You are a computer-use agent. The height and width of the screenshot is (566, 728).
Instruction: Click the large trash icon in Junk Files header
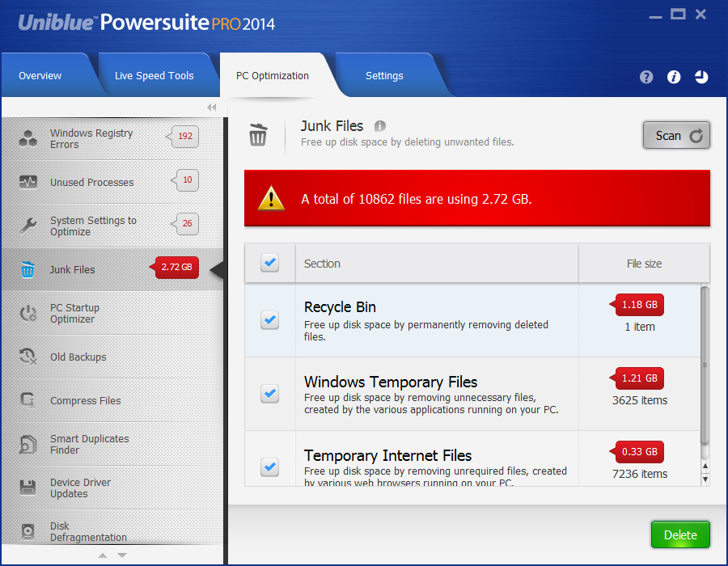[258, 134]
